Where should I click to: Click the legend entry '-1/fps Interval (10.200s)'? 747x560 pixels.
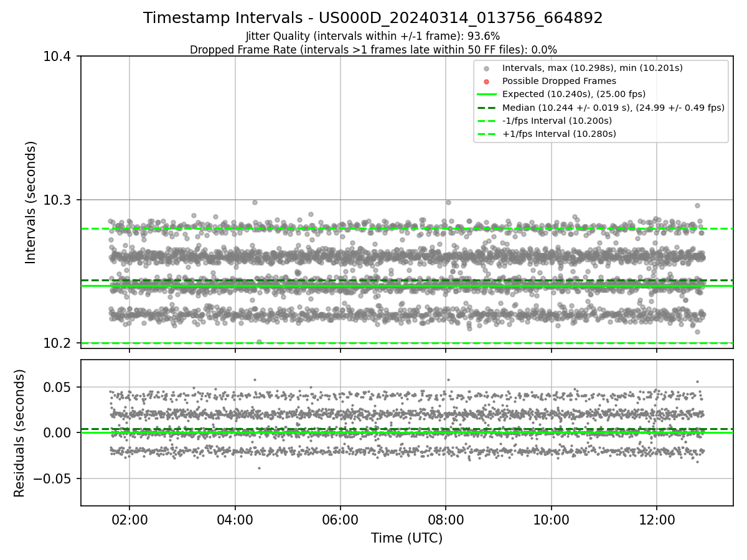(557, 121)
